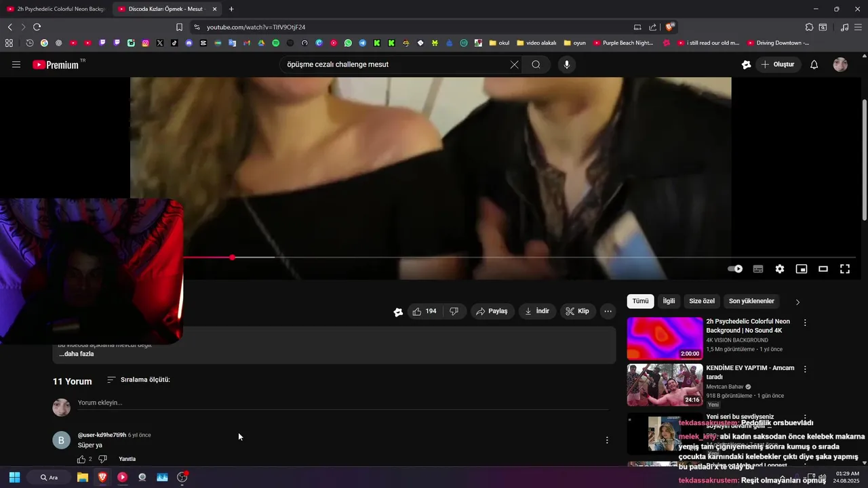Open the Instagram bookmark
Screen dimensions: 868x488
145,43
